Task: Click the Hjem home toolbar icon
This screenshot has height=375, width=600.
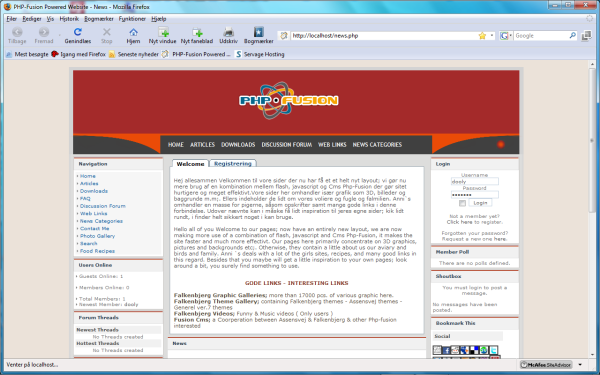Action: pyautogui.click(x=133, y=32)
